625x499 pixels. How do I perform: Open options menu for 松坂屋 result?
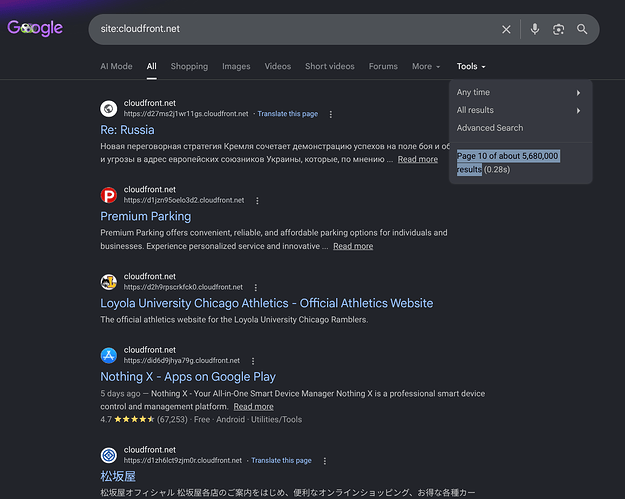pyautogui.click(x=324, y=461)
